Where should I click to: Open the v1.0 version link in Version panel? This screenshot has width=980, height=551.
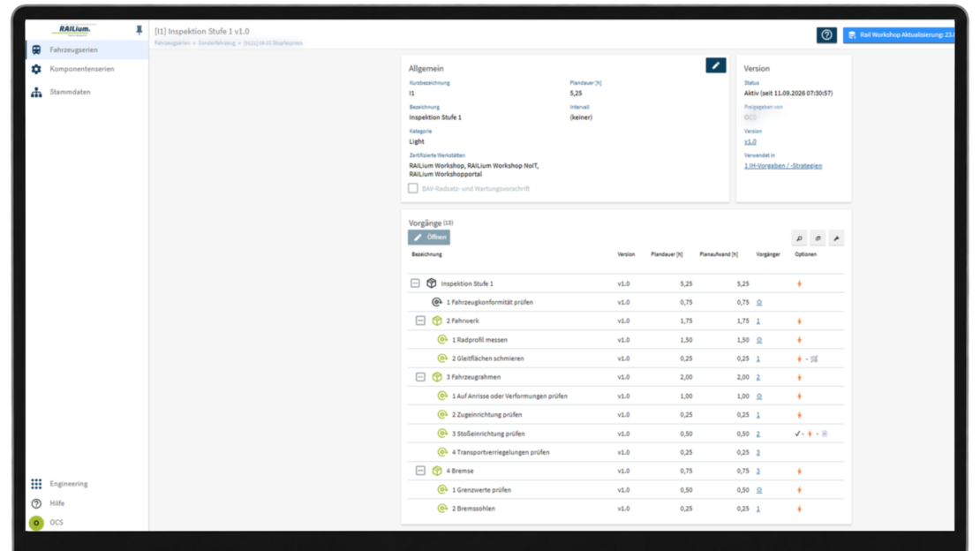(750, 142)
